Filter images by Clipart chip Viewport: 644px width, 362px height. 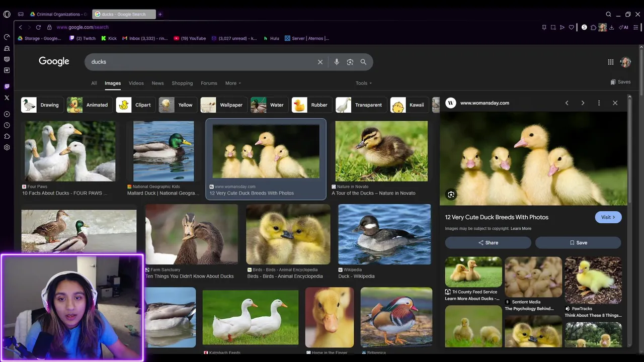[135, 105]
